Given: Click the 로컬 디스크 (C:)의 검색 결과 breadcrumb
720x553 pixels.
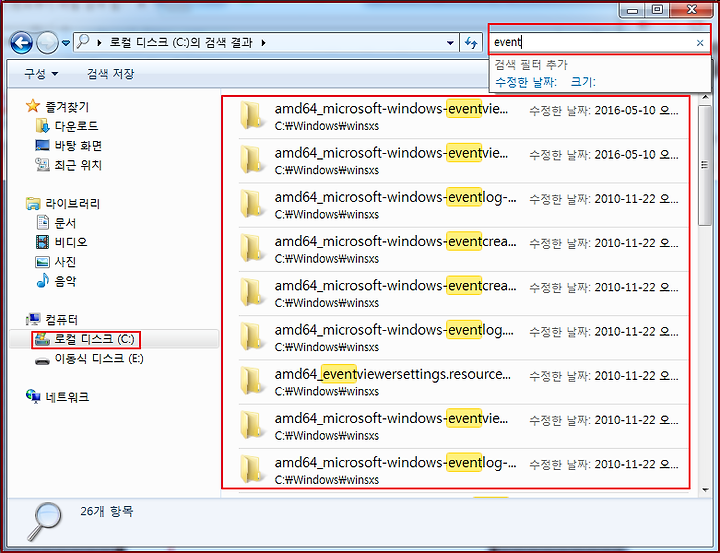Looking at the screenshot, I should click(181, 43).
